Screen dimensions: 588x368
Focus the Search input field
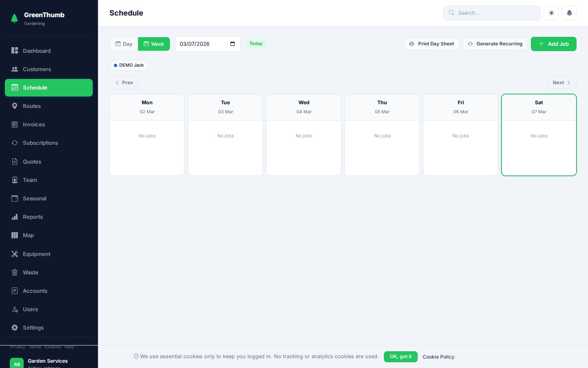coord(496,13)
